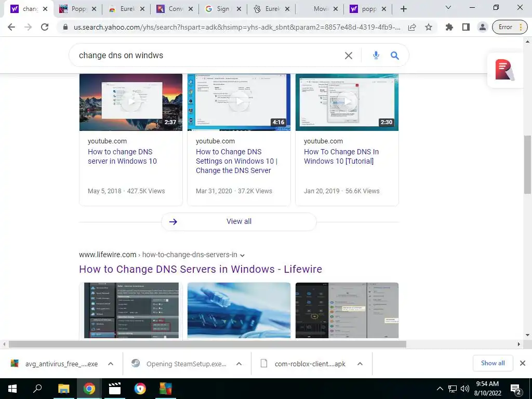Submit search with magnifier icon
This screenshot has height=399, width=532.
(x=395, y=55)
